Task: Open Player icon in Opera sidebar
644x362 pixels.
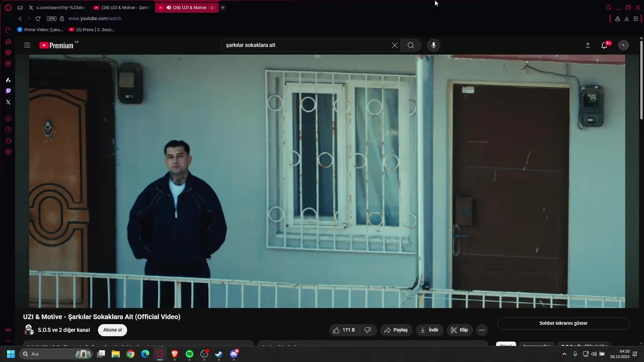Action: coord(8,119)
